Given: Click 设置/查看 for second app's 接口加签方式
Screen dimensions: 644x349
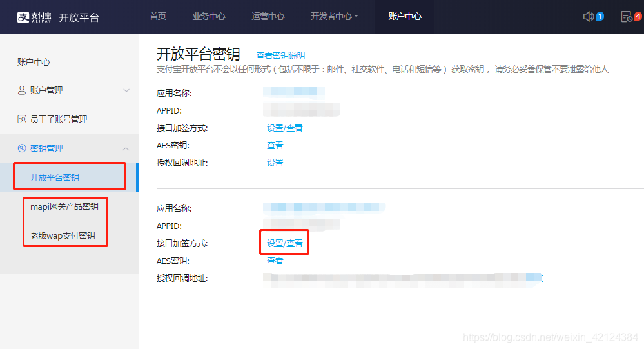Looking at the screenshot, I should [x=285, y=243].
